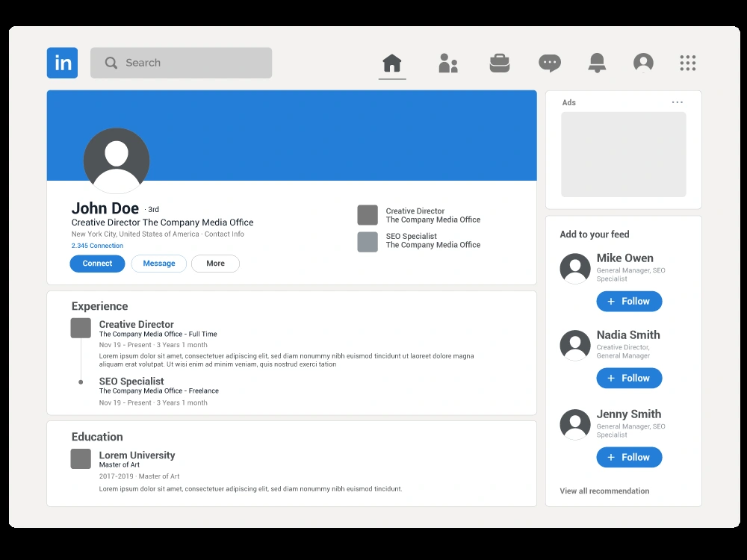
Task: Click the John Doe name heading
Action: point(105,208)
